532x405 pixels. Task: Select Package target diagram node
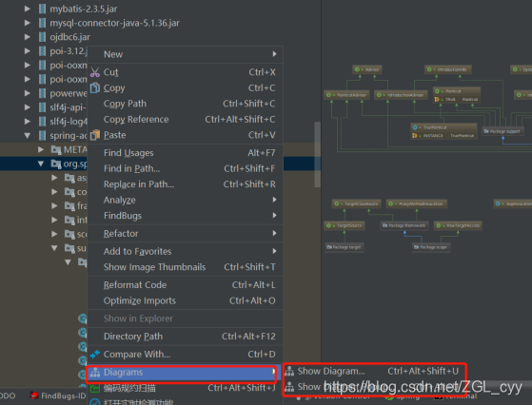(x=345, y=247)
